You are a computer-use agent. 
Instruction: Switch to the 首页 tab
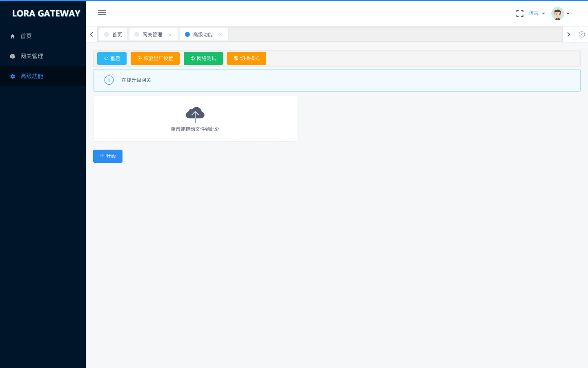pyautogui.click(x=113, y=34)
